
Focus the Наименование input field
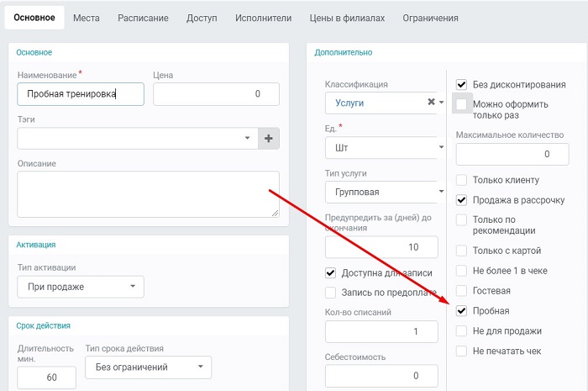(81, 94)
